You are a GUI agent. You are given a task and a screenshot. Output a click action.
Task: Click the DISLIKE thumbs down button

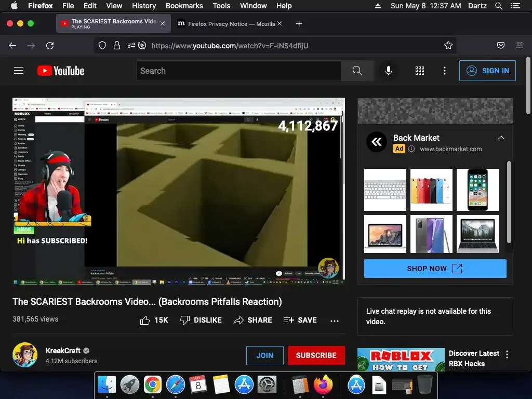tap(201, 320)
